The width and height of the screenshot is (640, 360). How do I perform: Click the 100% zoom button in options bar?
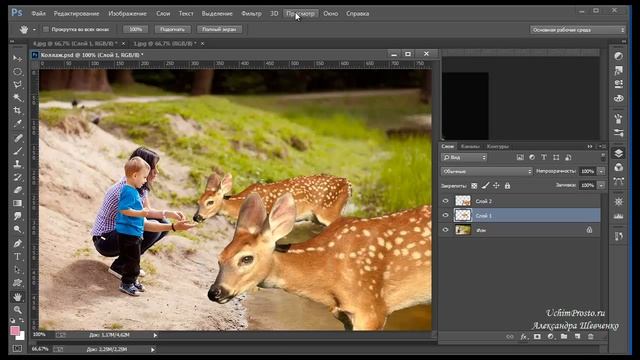pos(136,29)
